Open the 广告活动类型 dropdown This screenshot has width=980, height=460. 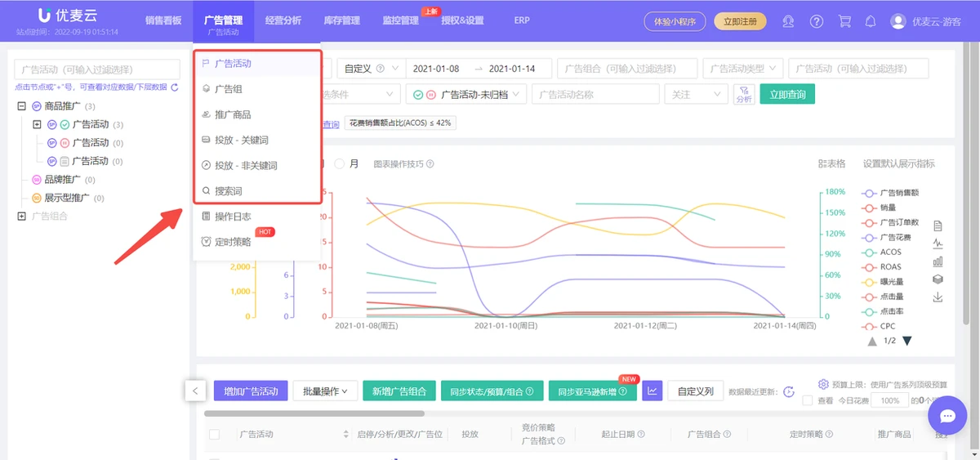tap(743, 69)
